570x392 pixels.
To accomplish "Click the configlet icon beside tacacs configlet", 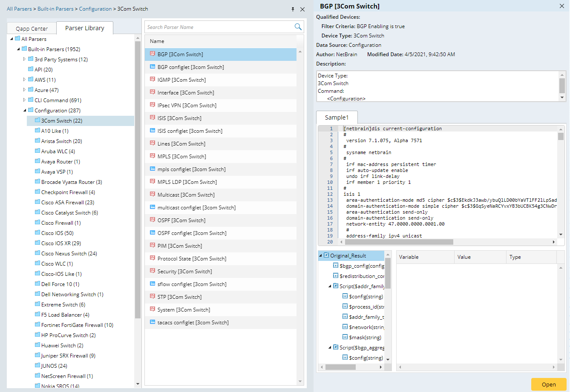I will [x=153, y=322].
